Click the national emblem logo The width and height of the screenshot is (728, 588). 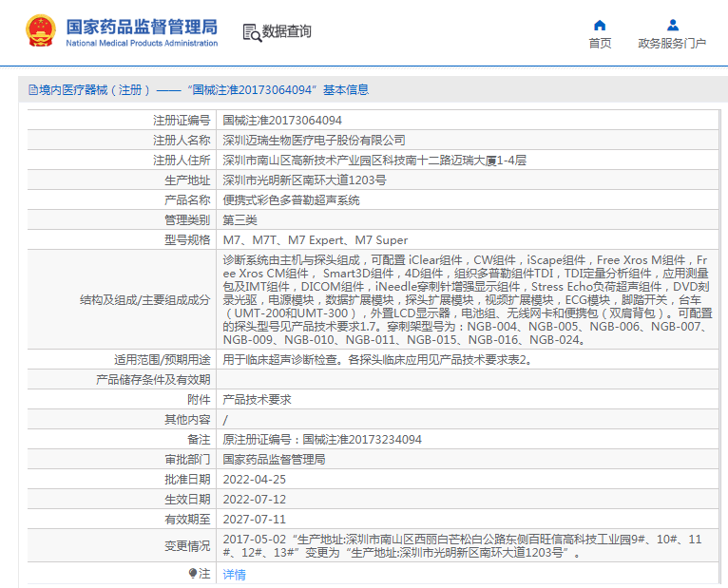(x=40, y=30)
